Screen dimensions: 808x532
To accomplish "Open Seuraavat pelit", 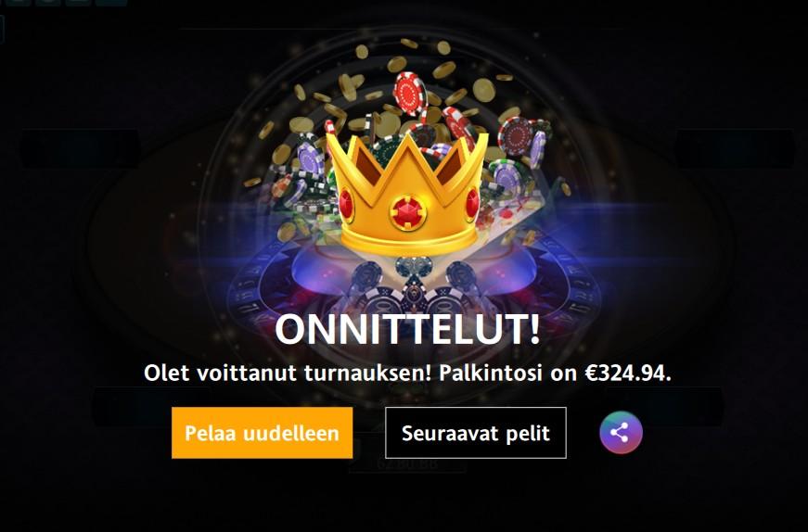I will click(x=476, y=433).
